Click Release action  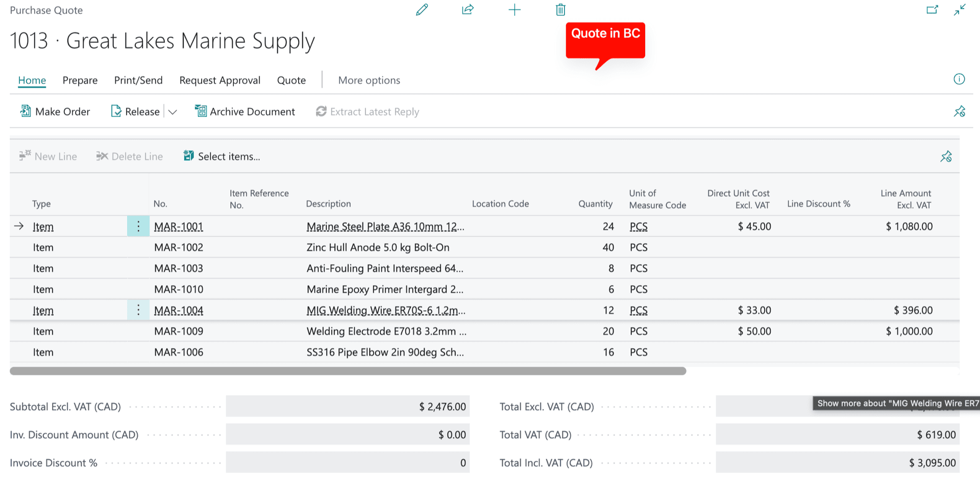[x=135, y=111]
